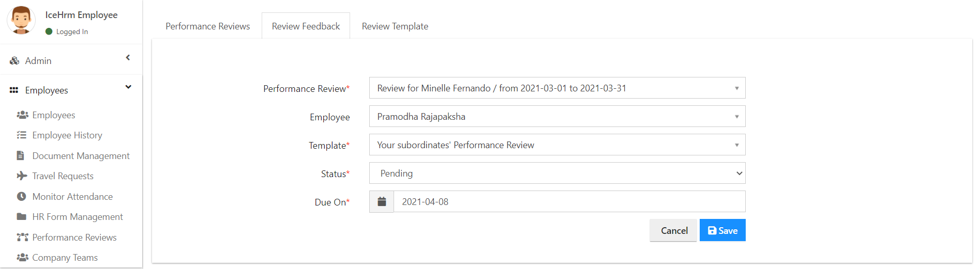Open the Status dropdown showing Pending
The height and width of the screenshot is (269, 980).
click(x=557, y=173)
